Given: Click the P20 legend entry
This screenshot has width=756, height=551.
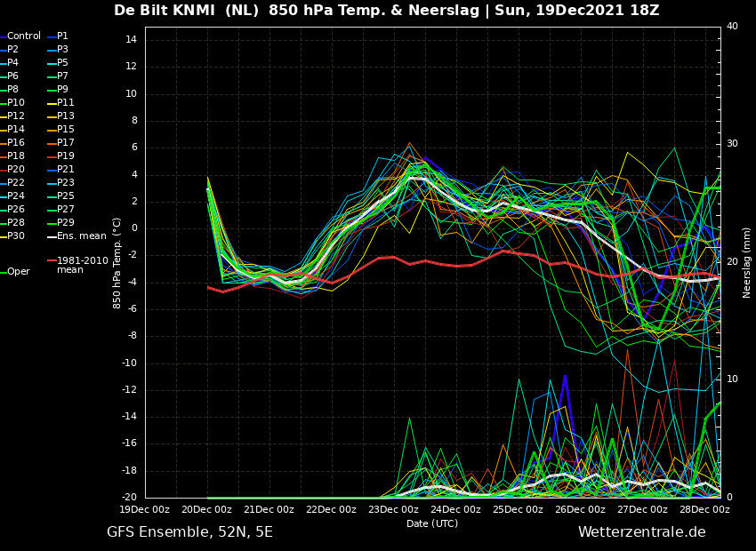Looking at the screenshot, I should pos(16,170).
